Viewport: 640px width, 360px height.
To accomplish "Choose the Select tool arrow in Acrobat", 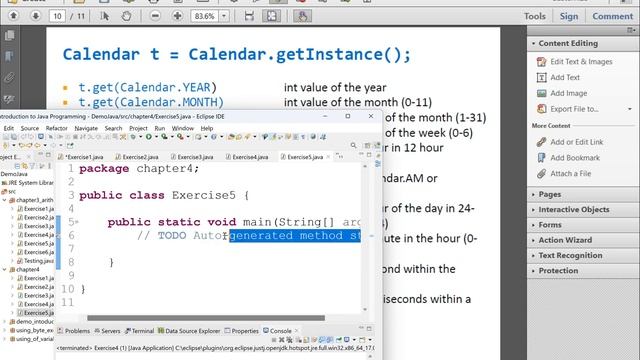I will point(104,16).
